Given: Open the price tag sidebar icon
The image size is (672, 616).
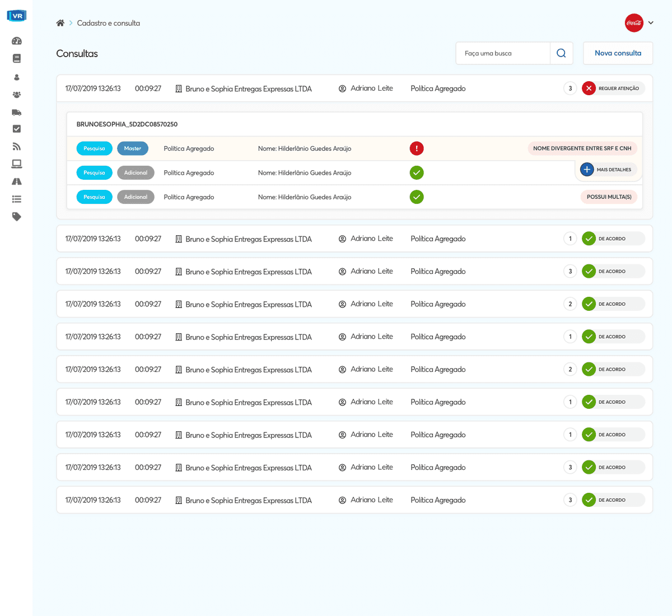Looking at the screenshot, I should click(16, 217).
